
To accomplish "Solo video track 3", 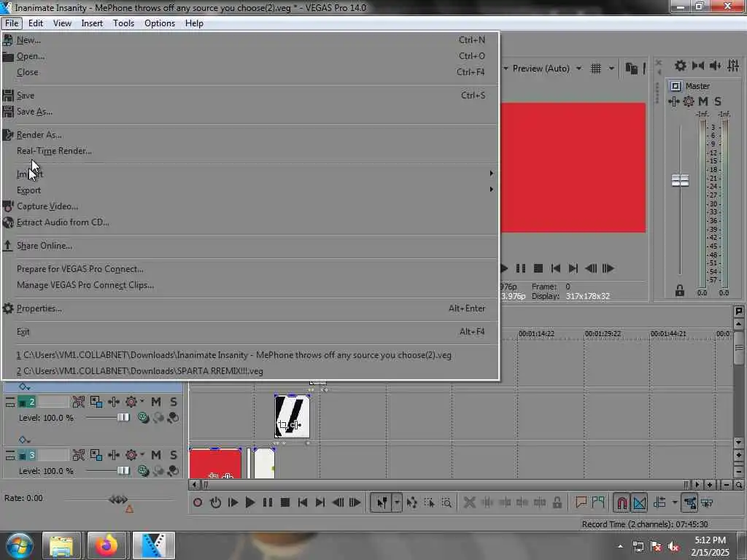I will pyautogui.click(x=174, y=455).
